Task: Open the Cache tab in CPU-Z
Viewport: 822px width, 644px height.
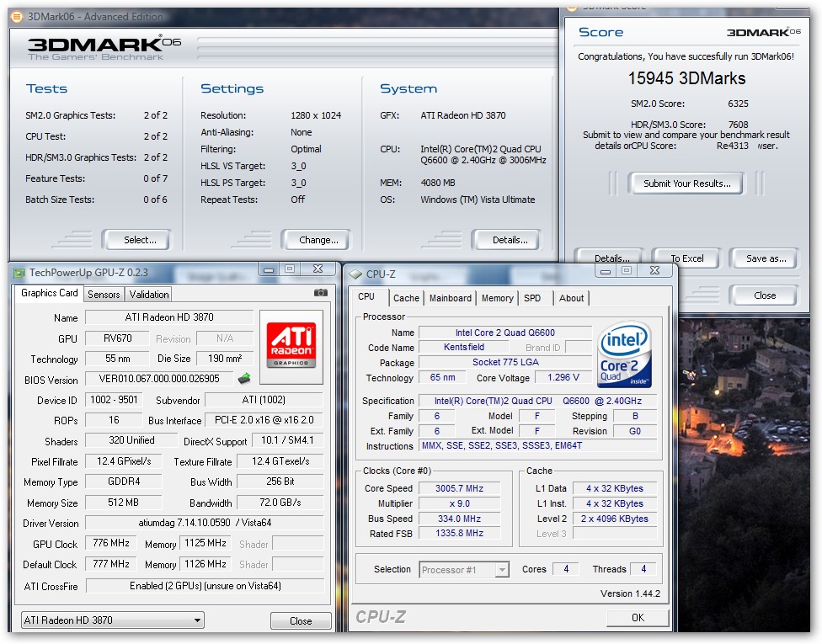Action: click(x=406, y=298)
